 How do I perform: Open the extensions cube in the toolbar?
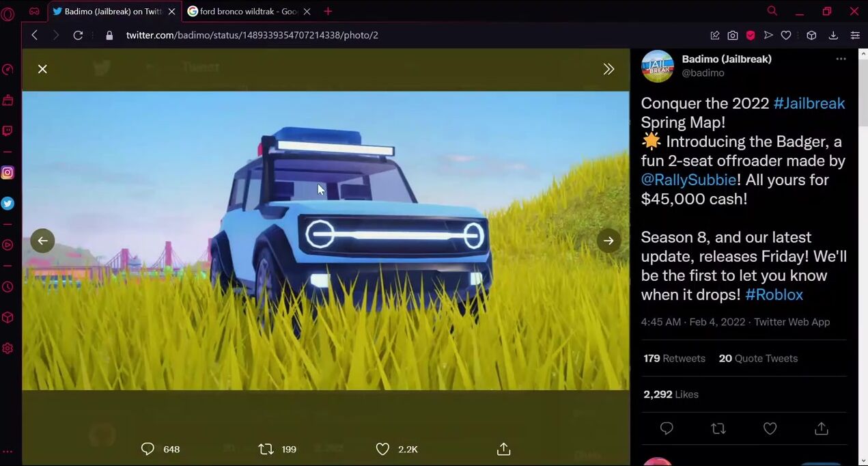point(811,36)
